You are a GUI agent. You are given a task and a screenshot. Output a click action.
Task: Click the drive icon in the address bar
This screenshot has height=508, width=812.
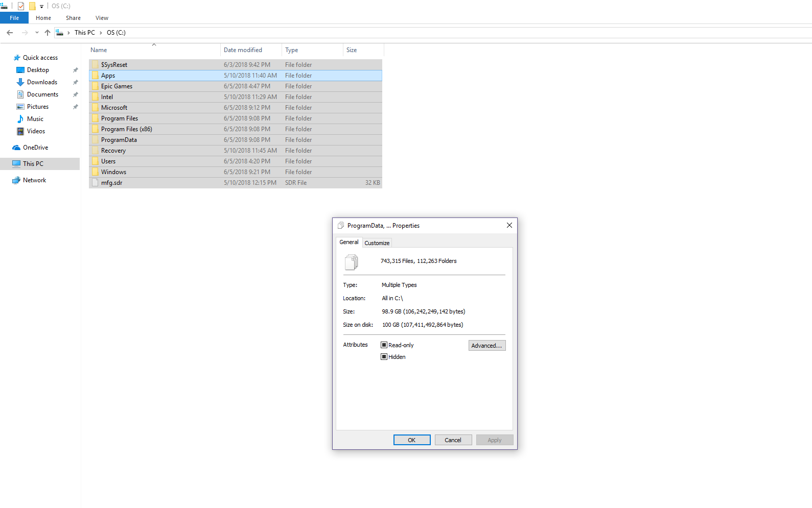coord(60,33)
